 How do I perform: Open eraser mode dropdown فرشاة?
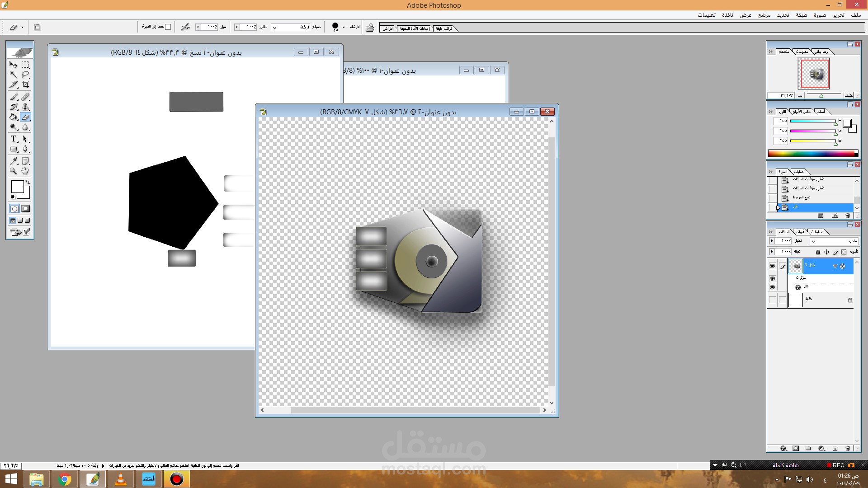click(291, 27)
